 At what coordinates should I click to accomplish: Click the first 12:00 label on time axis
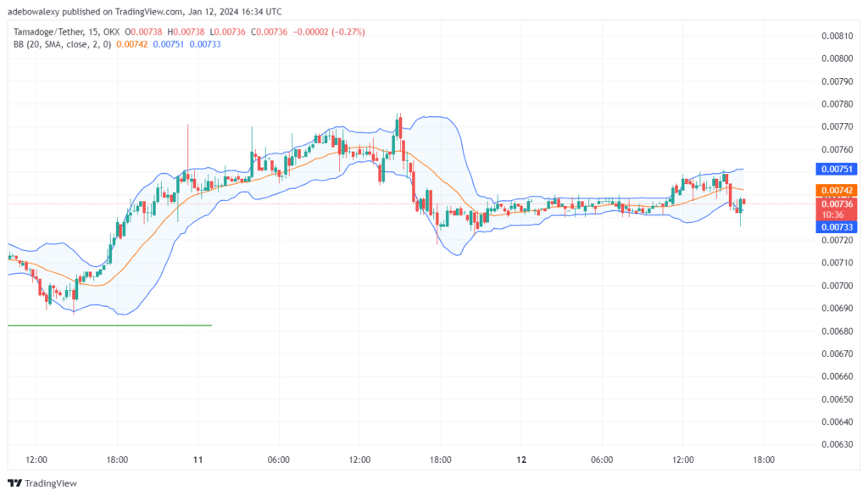36,460
